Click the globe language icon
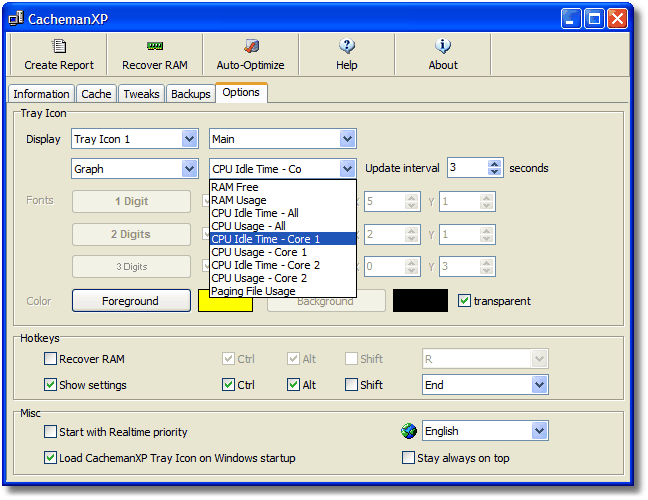The image size is (648, 500). tap(409, 431)
